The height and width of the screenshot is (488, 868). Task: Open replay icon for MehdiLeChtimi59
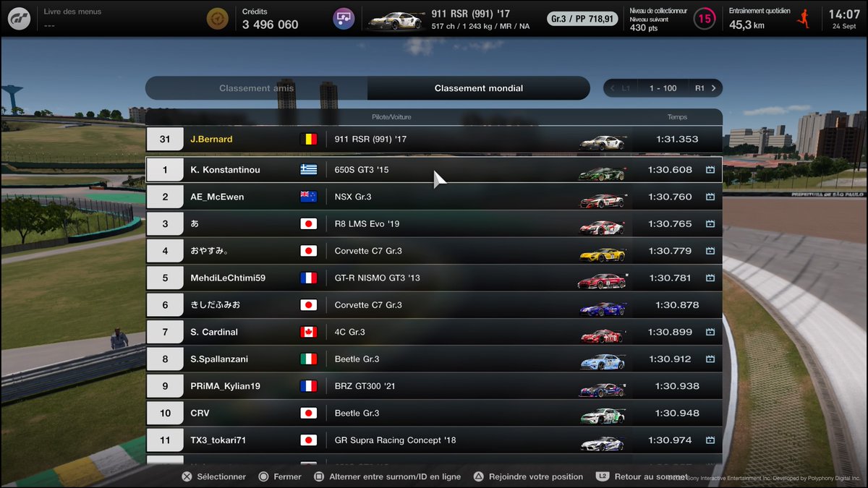coord(710,278)
